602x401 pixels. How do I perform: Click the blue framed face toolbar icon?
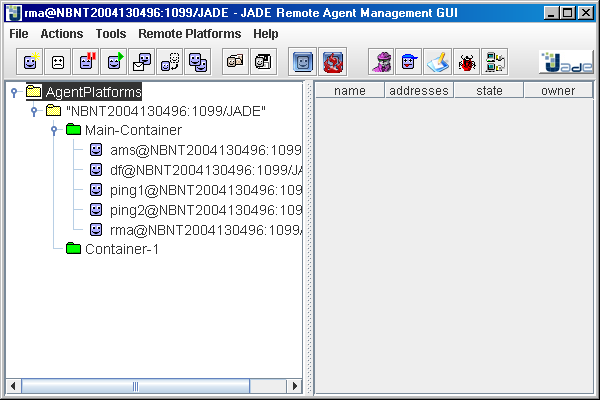pos(303,62)
